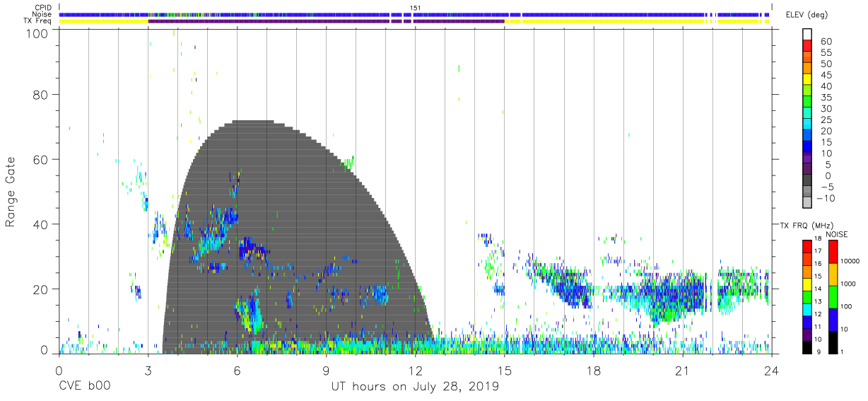This screenshot has width=868, height=401.
Task: Click the '24' tick on UT hours axis
Action: tap(772, 370)
